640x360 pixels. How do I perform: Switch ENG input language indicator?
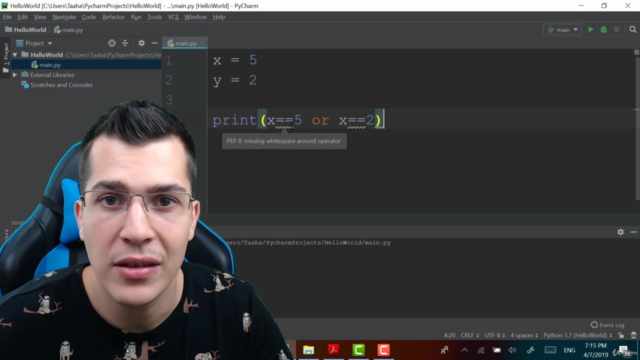(569, 350)
